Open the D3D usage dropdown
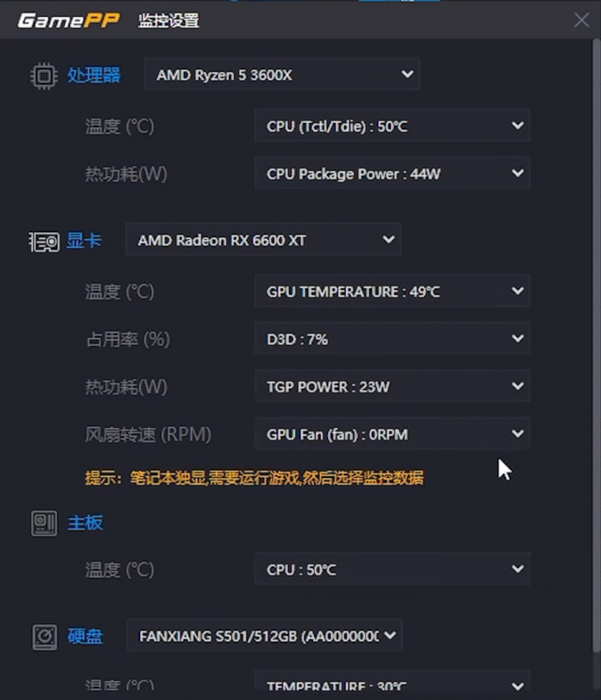The width and height of the screenshot is (601, 700). pyautogui.click(x=392, y=339)
